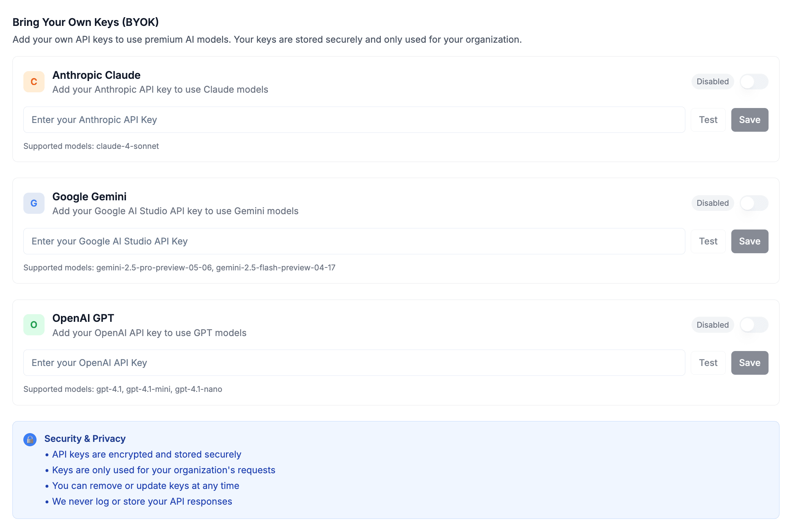Focus the Anthropic API Key input field
This screenshot has height=532, width=793.
pos(354,120)
